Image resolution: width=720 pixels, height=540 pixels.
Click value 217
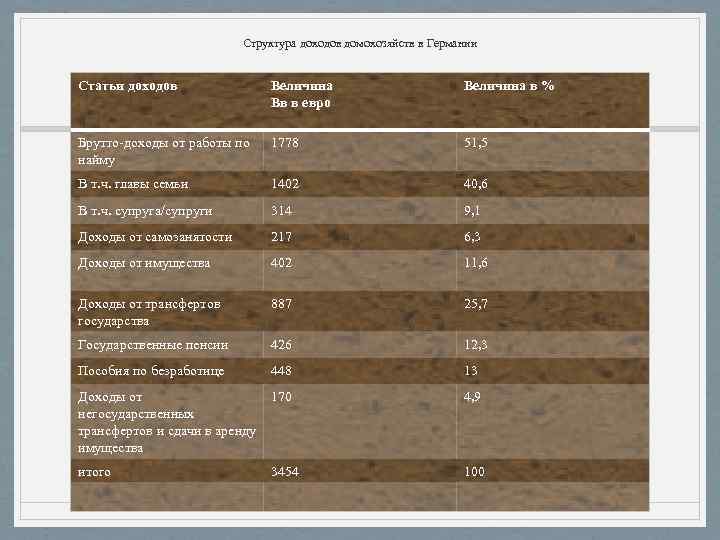pos(281,237)
